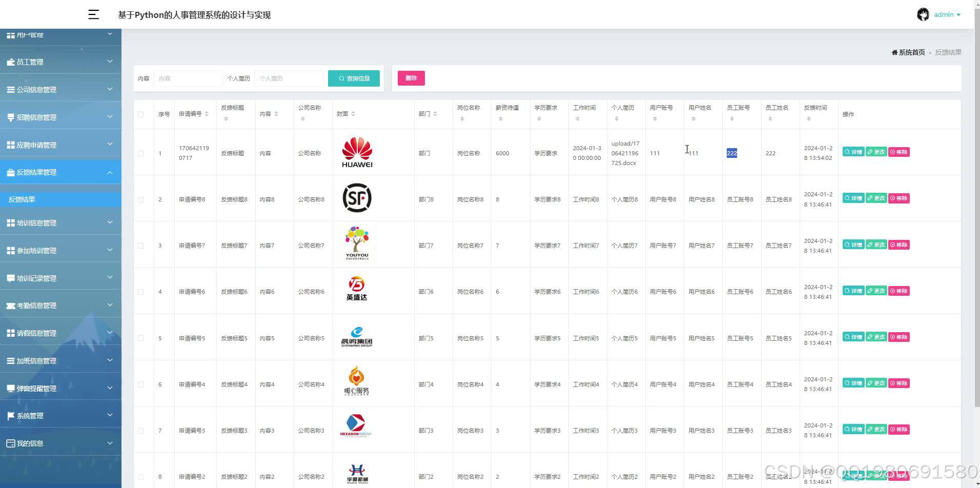980x488 pixels.
Task: Sort by 内容 column arrows
Action: click(x=276, y=114)
